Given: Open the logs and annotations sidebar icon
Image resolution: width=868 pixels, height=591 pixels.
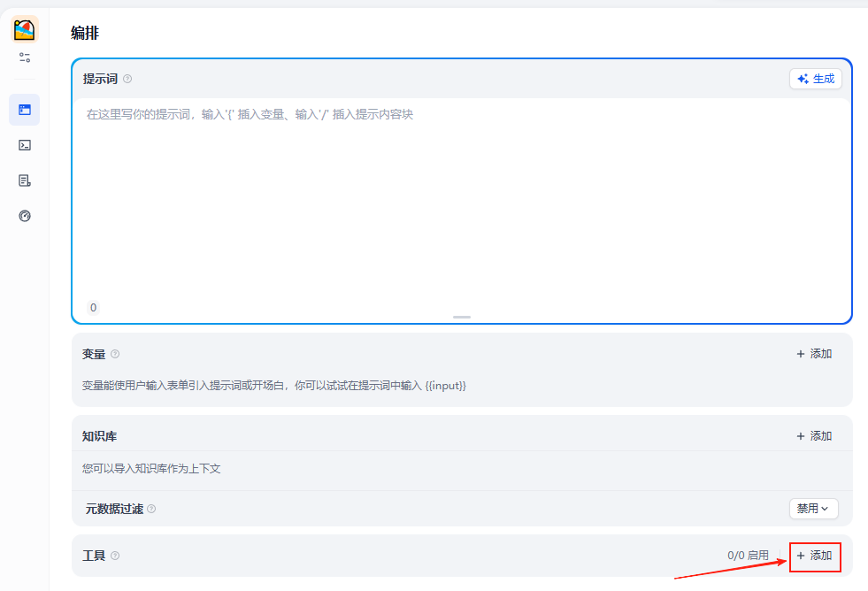Looking at the screenshot, I should pyautogui.click(x=25, y=180).
